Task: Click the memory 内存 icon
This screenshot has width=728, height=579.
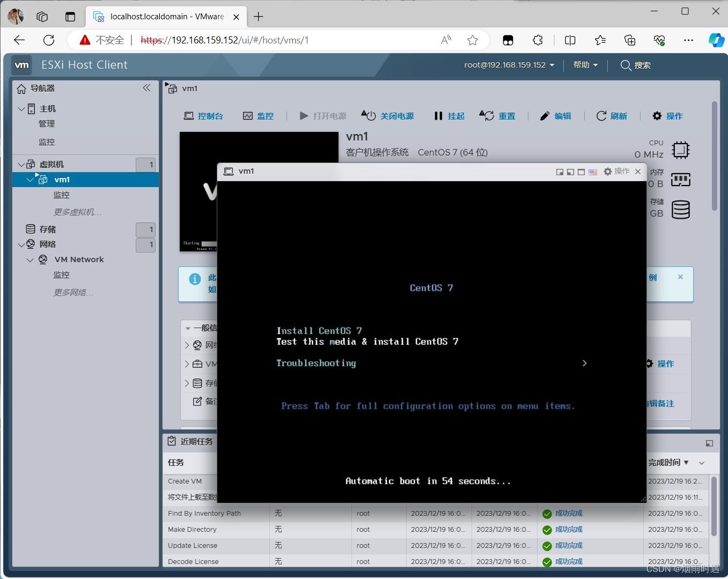Action: click(681, 180)
